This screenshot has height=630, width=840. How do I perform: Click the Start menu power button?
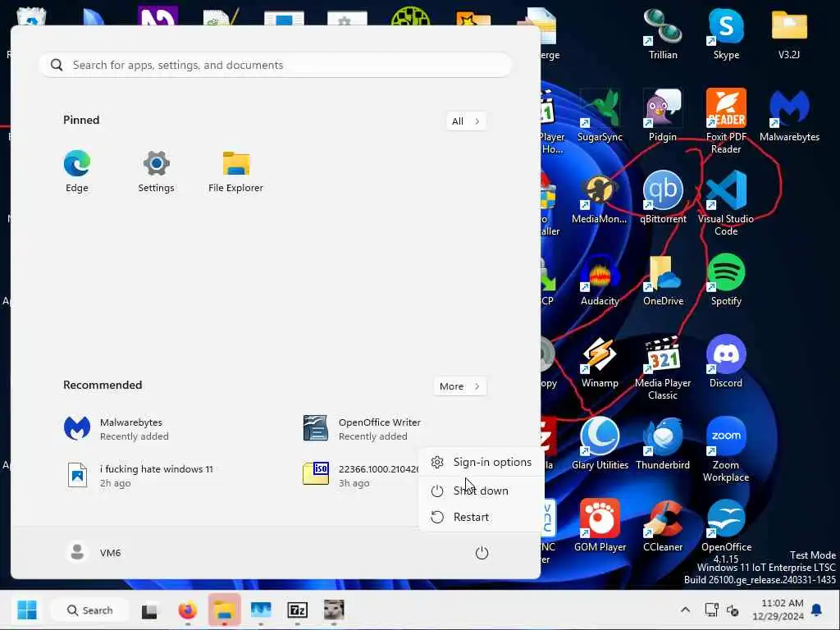pyautogui.click(x=482, y=553)
